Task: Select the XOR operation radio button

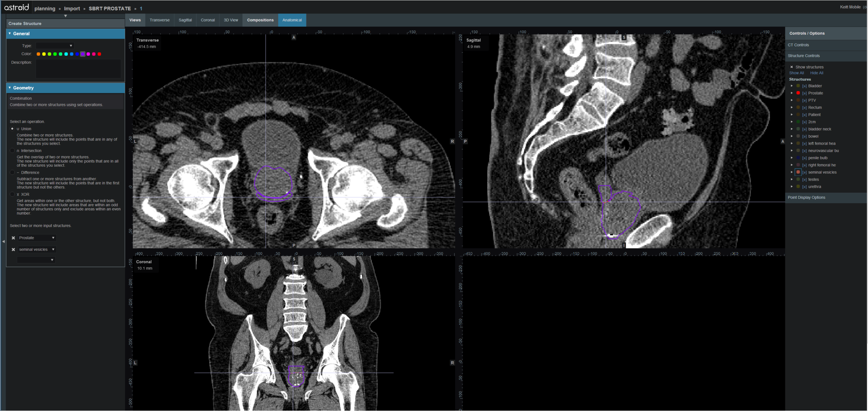Action: coord(12,194)
